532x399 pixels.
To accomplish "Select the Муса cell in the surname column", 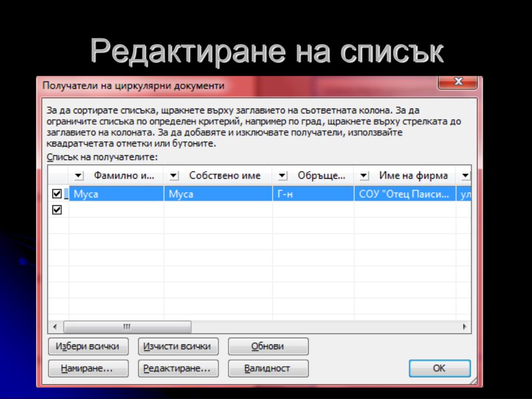I will click(116, 194).
